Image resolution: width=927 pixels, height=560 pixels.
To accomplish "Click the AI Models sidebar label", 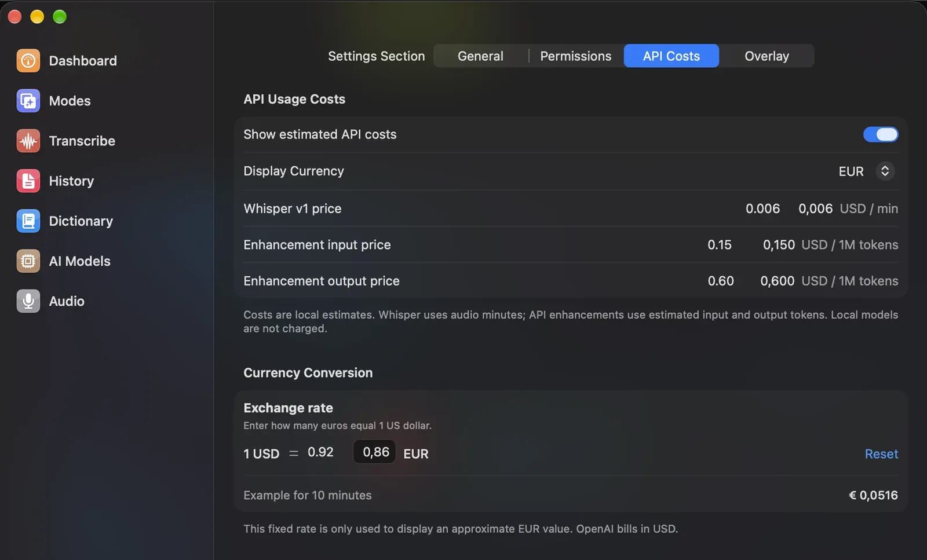I will coord(79,261).
